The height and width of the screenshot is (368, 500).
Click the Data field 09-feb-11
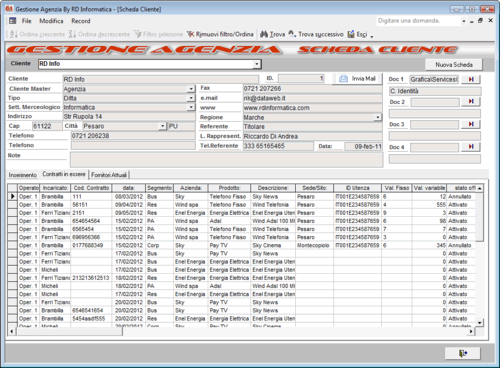363,146
